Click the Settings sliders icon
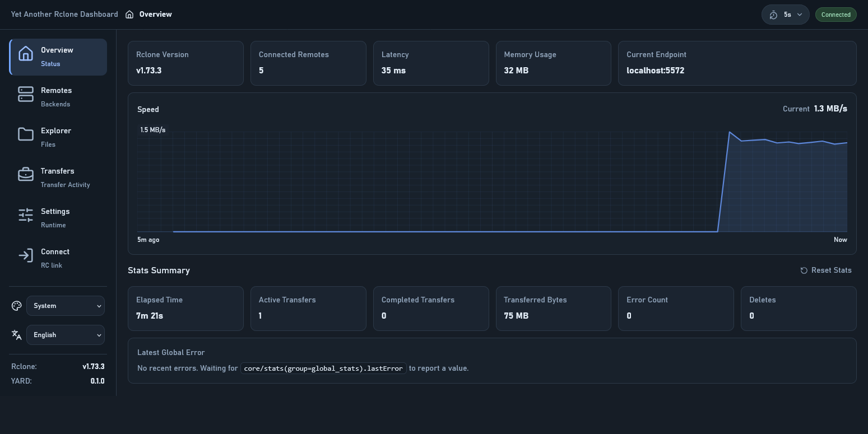 pos(26,215)
